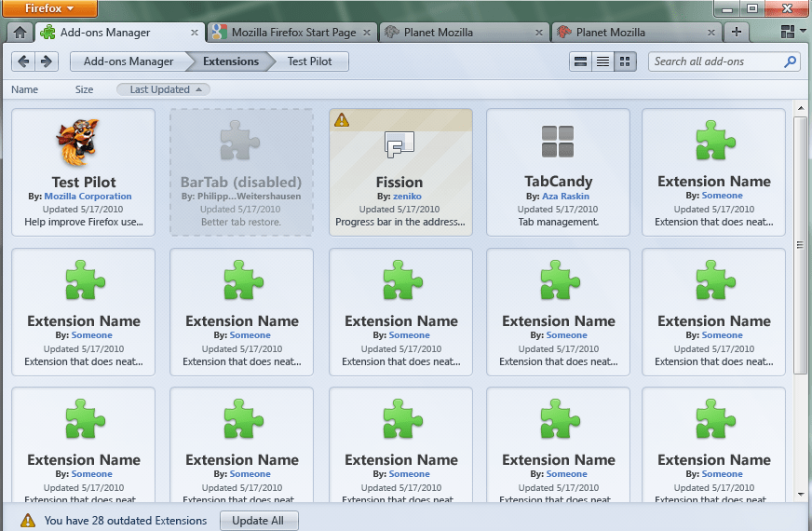Click the Fission warning triangle icon
Viewport: 812px width, 531px height.
pos(341,121)
